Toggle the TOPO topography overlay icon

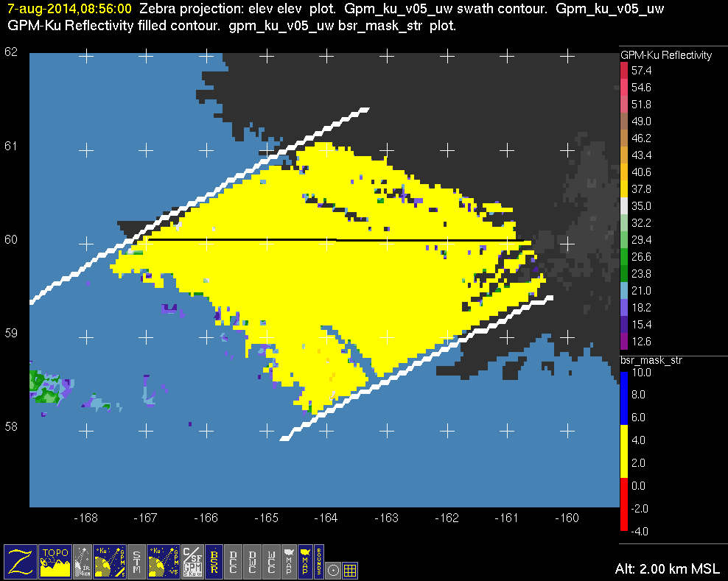click(x=55, y=561)
